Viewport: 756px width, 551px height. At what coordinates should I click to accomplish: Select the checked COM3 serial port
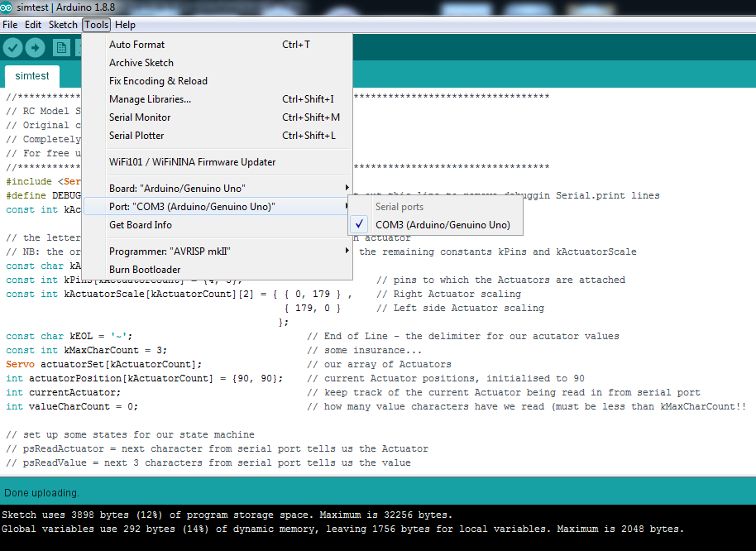(443, 224)
